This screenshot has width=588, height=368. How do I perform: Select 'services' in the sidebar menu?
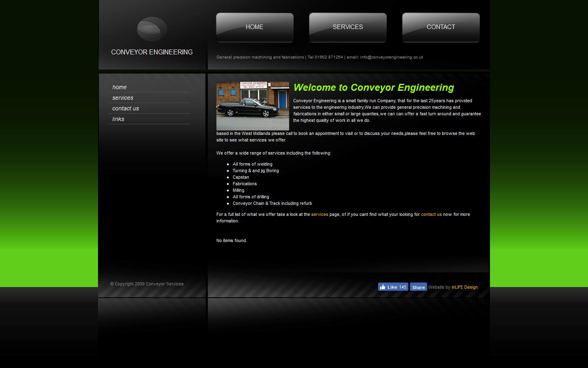(122, 98)
